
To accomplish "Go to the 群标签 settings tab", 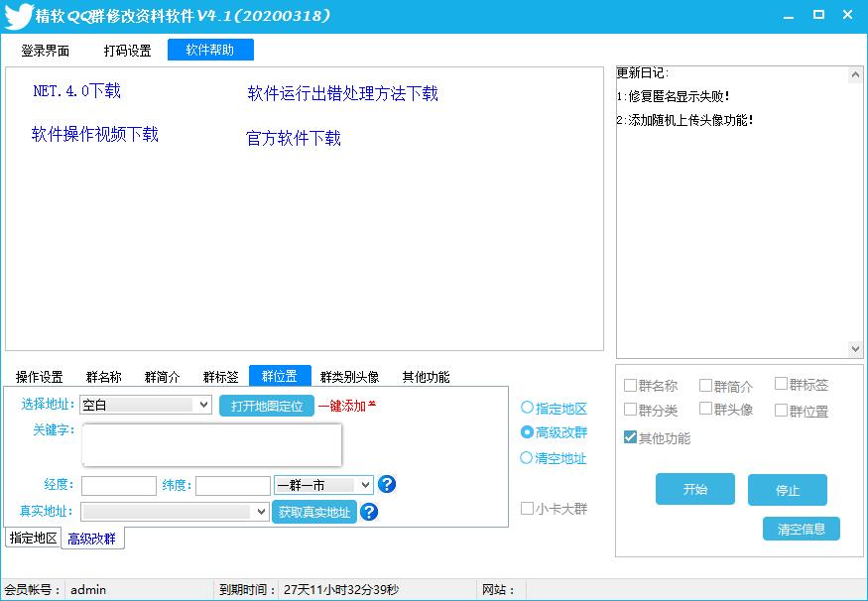I will pos(221,377).
